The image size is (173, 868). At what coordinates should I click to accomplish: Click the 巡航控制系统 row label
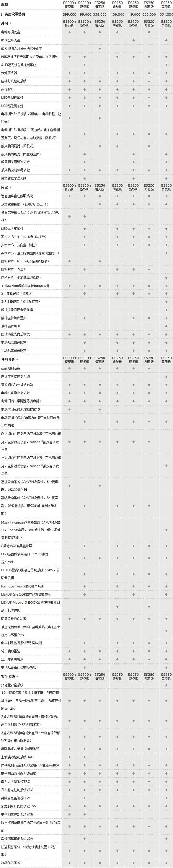coord(11,369)
